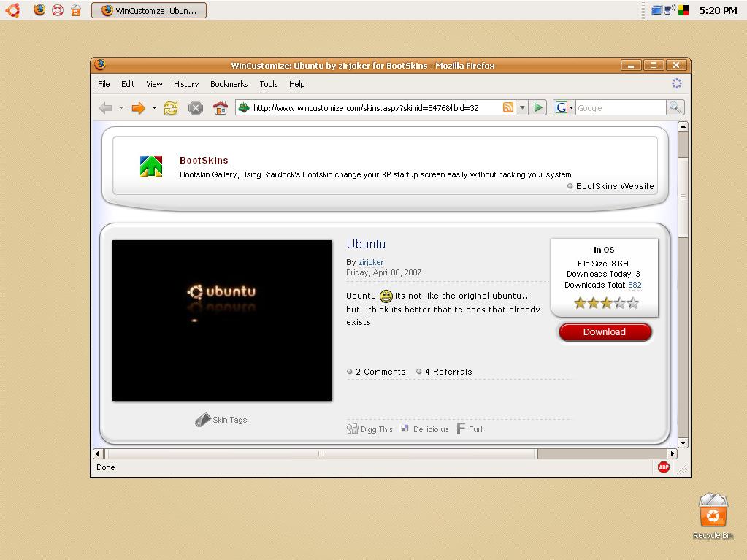Click the date Friday, April 06, 2007
Screen dimensions: 747x560
[x=383, y=273]
